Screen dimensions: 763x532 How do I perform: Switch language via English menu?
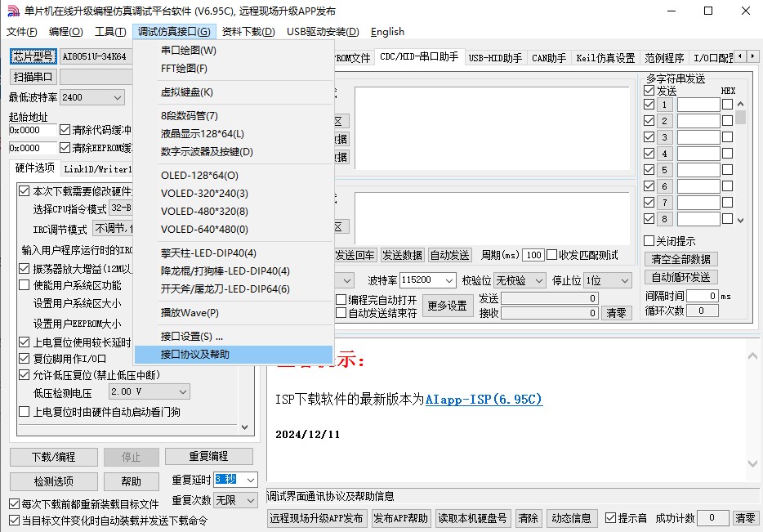pos(387,32)
